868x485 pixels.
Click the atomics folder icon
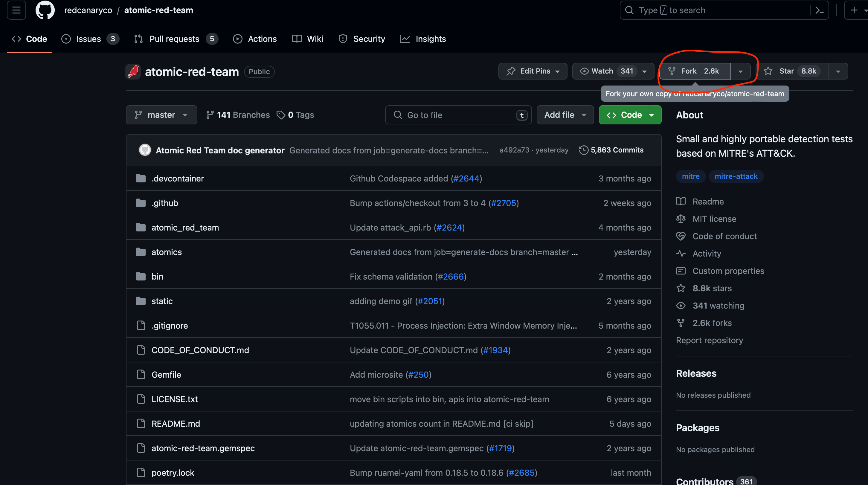click(x=141, y=252)
